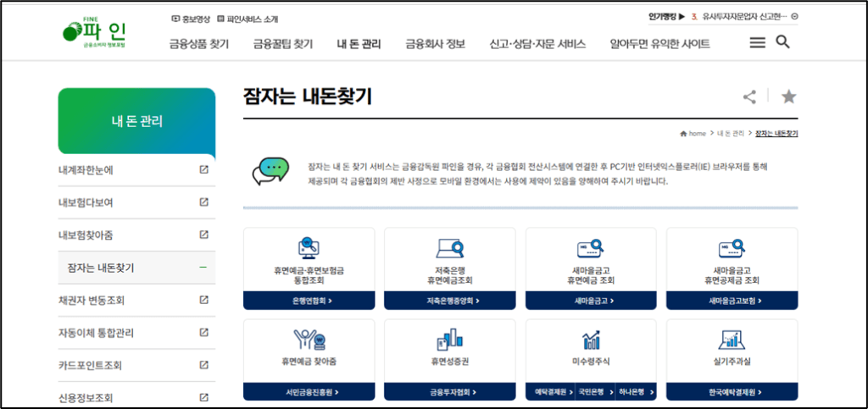Click the 저축은행 휴면예금조회 laptop icon

(449, 248)
